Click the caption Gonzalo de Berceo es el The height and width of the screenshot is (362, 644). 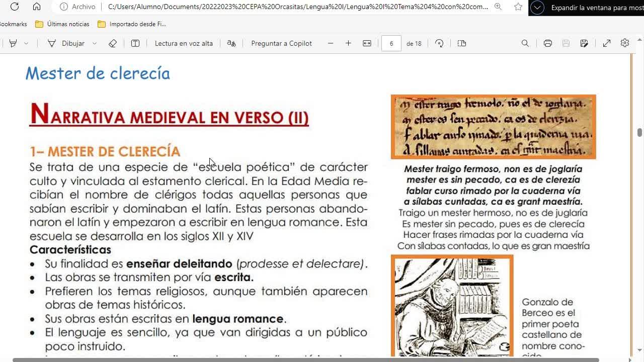[x=548, y=307]
